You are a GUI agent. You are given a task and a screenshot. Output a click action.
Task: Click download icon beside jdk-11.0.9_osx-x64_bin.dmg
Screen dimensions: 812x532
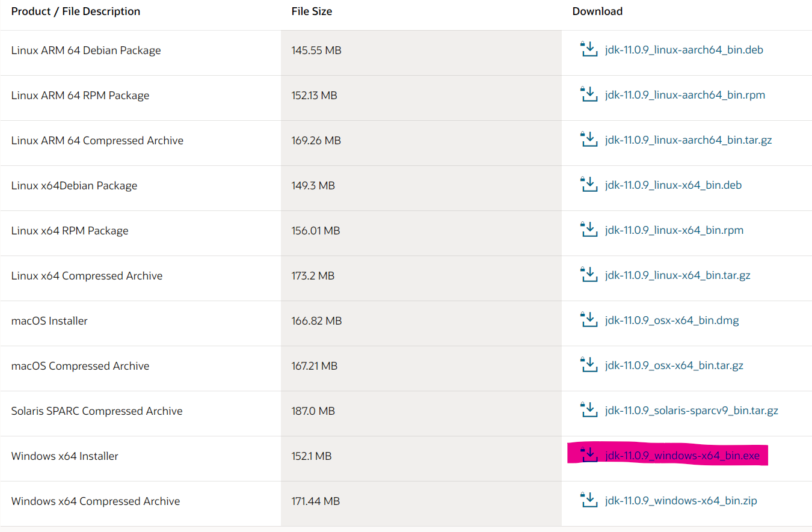(x=588, y=319)
